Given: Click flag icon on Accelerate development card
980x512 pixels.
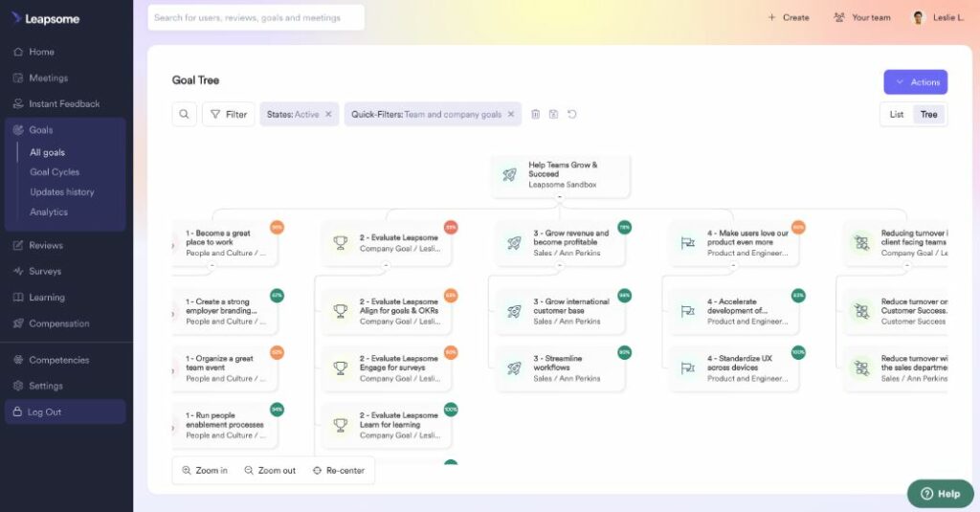Looking at the screenshot, I should tap(687, 311).
